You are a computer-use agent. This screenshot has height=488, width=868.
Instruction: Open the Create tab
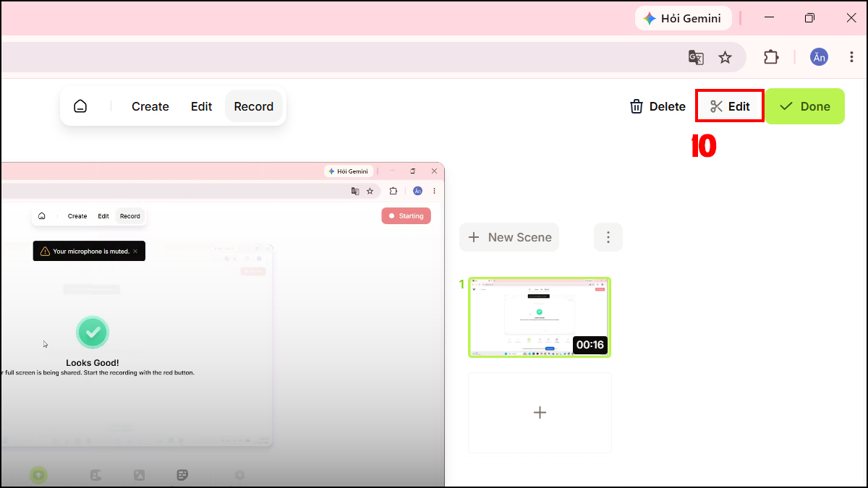coord(150,106)
